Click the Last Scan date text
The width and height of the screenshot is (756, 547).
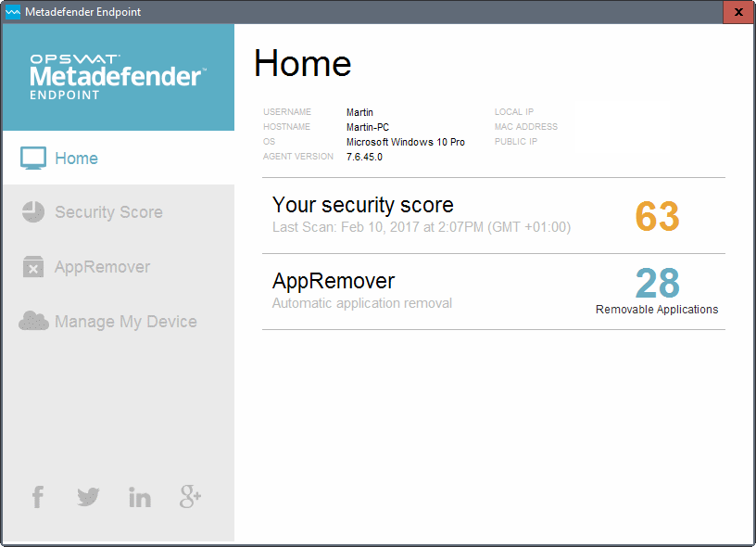[x=422, y=227]
